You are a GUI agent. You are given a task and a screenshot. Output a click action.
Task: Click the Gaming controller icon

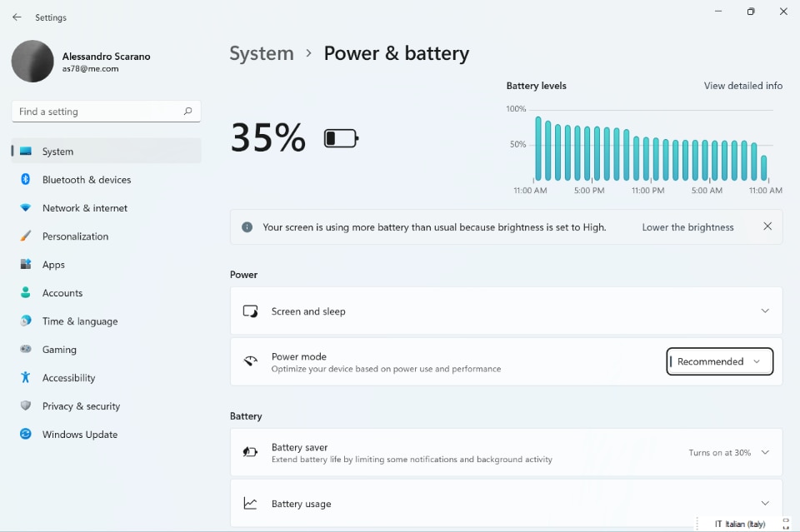[26, 350]
